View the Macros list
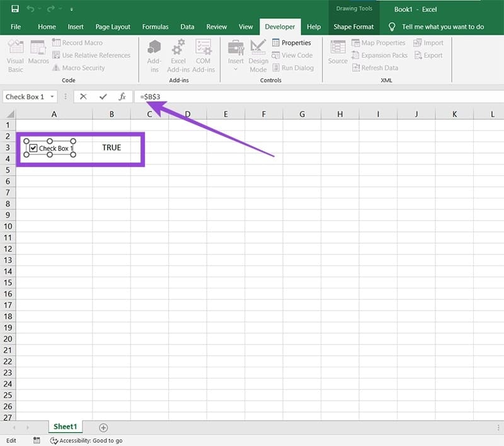This screenshot has width=504, height=446. [x=38, y=55]
